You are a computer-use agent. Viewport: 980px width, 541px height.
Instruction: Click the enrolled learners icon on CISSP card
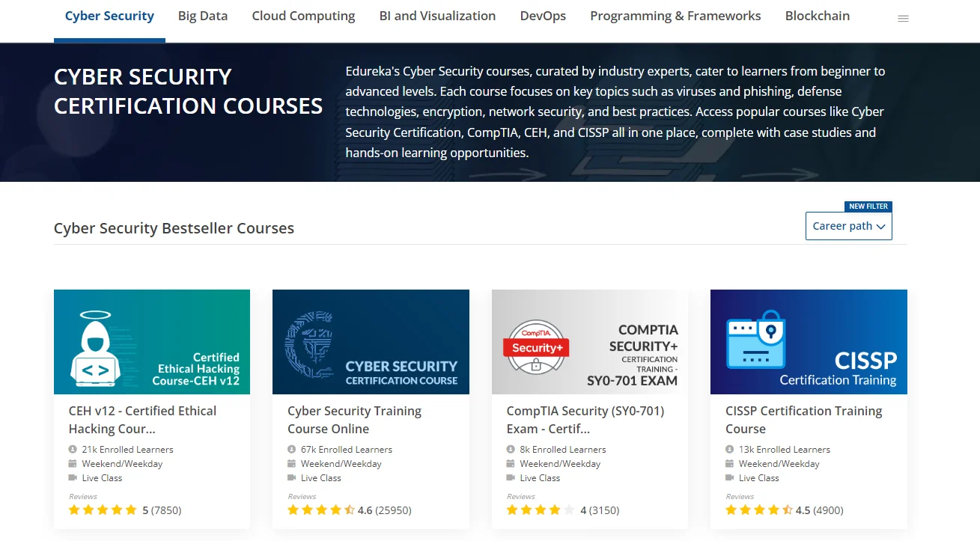[x=729, y=450]
